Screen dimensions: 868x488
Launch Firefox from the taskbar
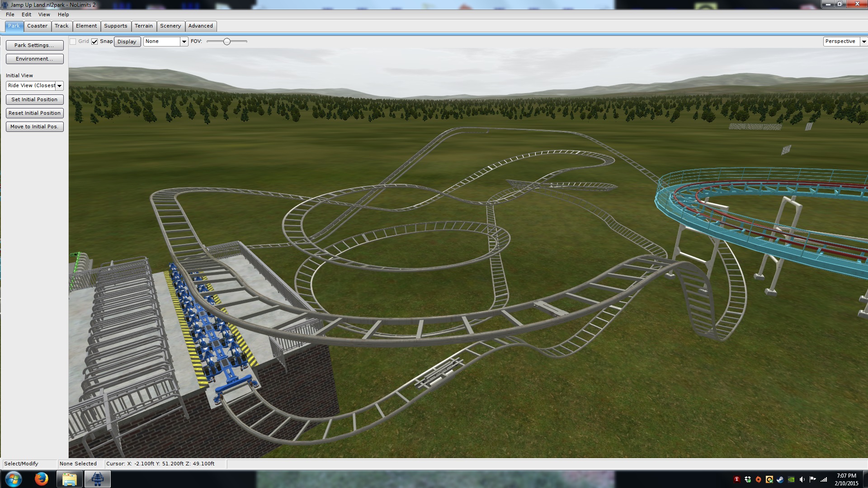(41, 479)
